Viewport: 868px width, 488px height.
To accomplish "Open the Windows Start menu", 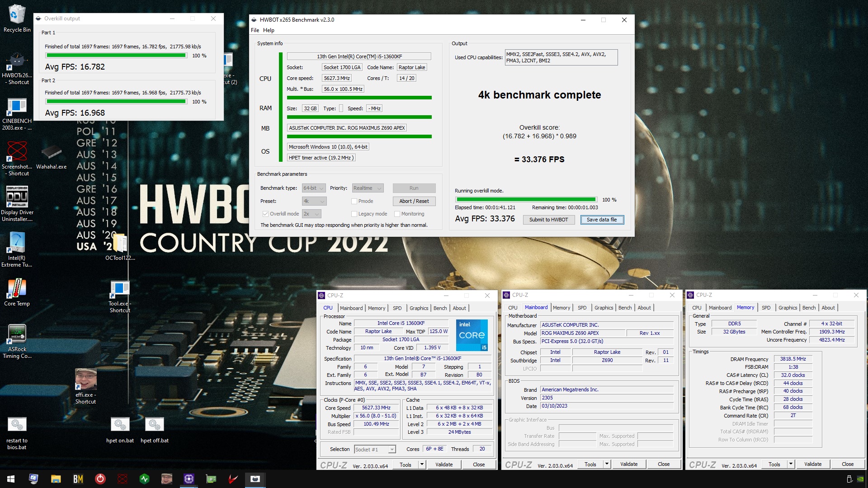I will point(11,479).
